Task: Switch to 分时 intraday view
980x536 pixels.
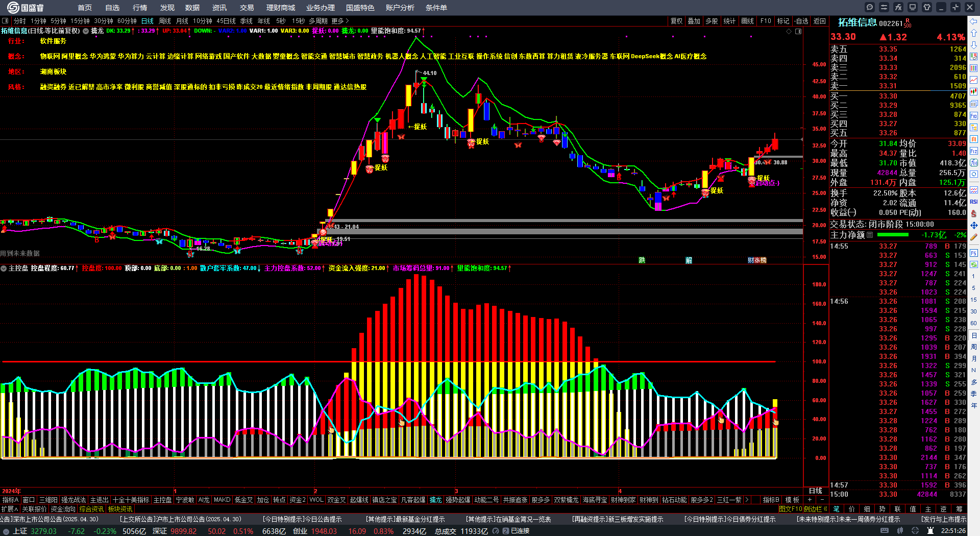Action: [19, 21]
